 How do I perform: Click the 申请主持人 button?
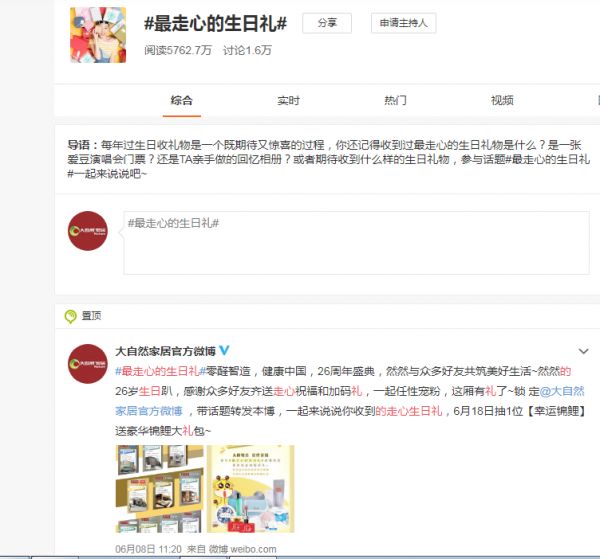pos(403,23)
